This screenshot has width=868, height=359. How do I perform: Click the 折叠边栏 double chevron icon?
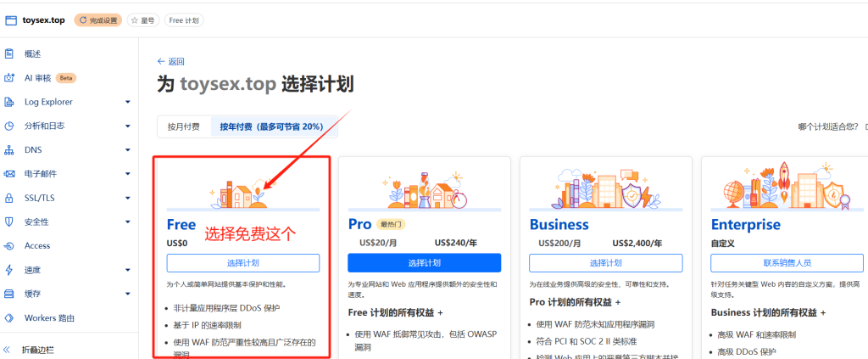coord(7,350)
